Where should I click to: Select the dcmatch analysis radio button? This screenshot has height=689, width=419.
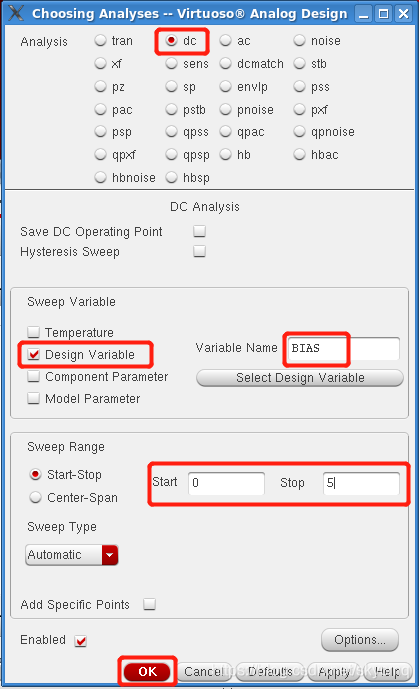(x=225, y=63)
